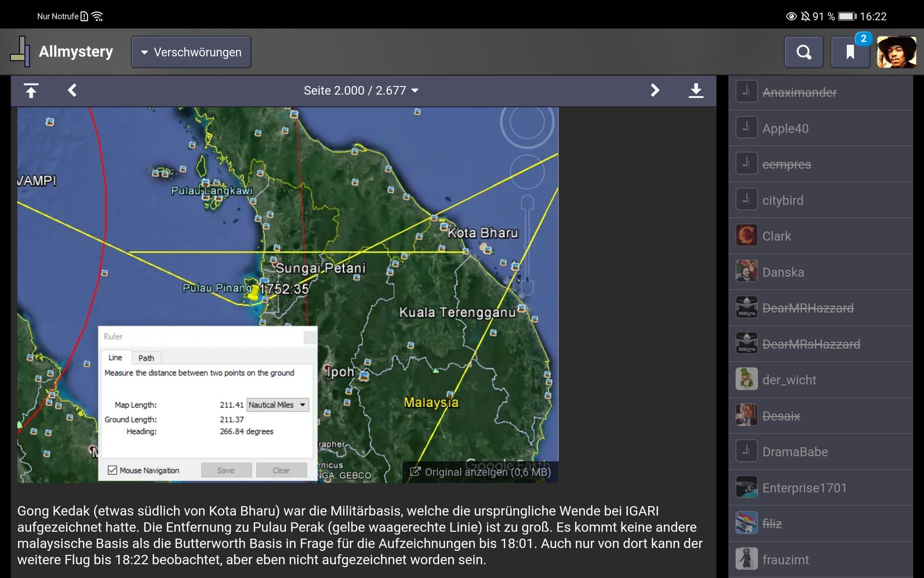Jump to top of thread arrow
The image size is (924, 578).
point(31,91)
